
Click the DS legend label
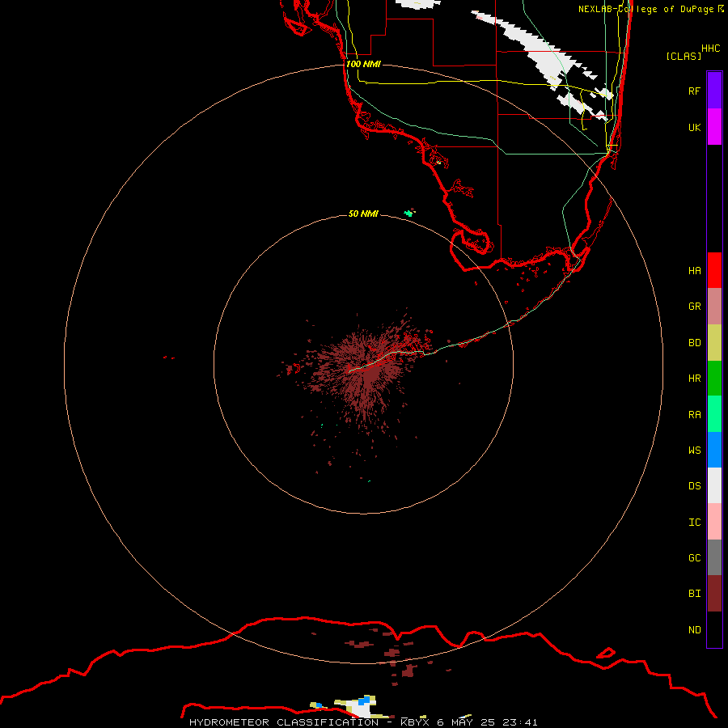[694, 485]
